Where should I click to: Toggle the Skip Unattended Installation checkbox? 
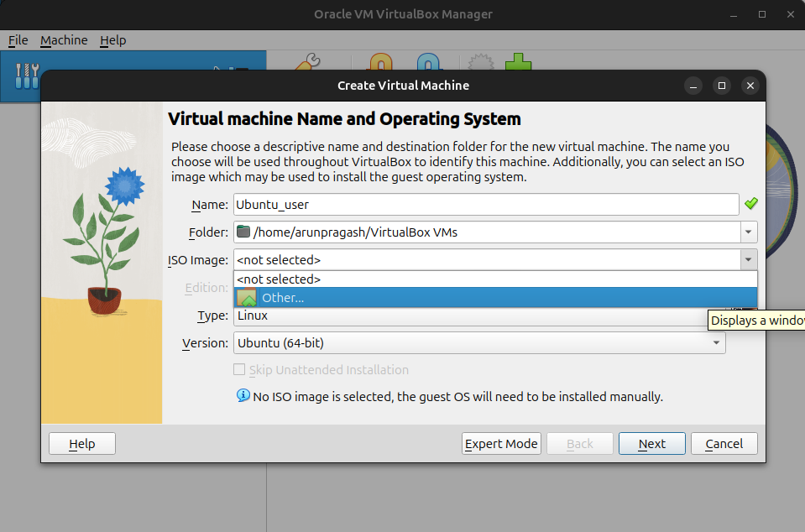coord(239,369)
